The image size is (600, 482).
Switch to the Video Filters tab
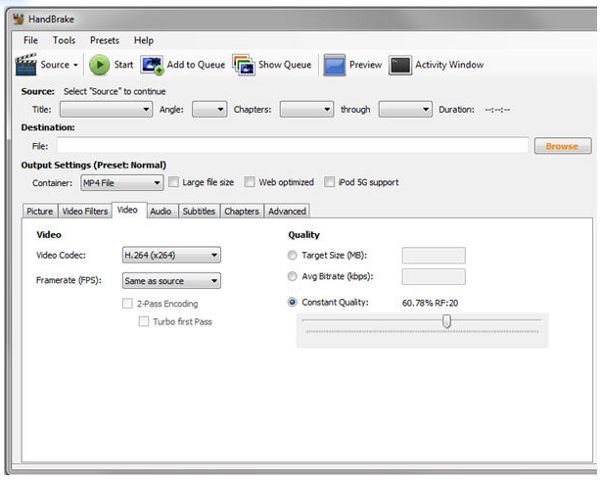(x=85, y=211)
